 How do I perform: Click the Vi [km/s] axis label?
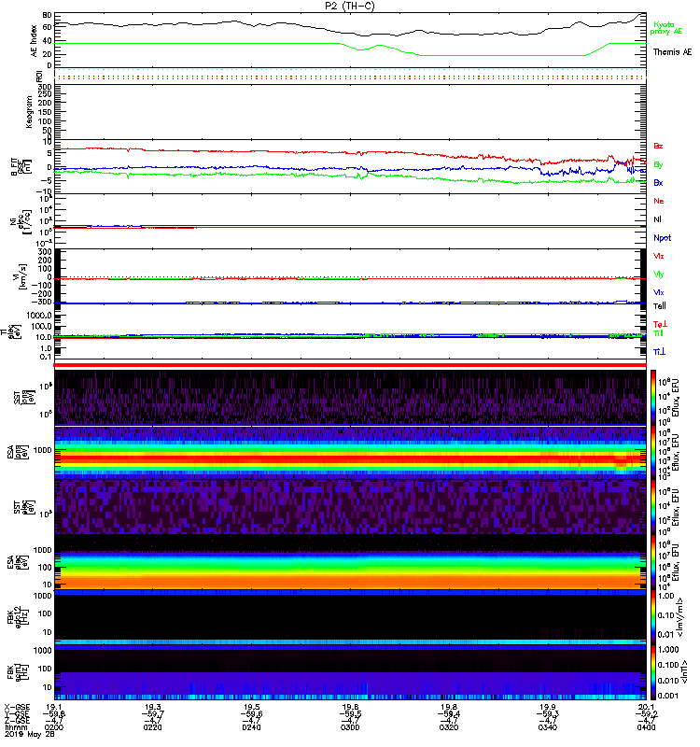pos(21,276)
